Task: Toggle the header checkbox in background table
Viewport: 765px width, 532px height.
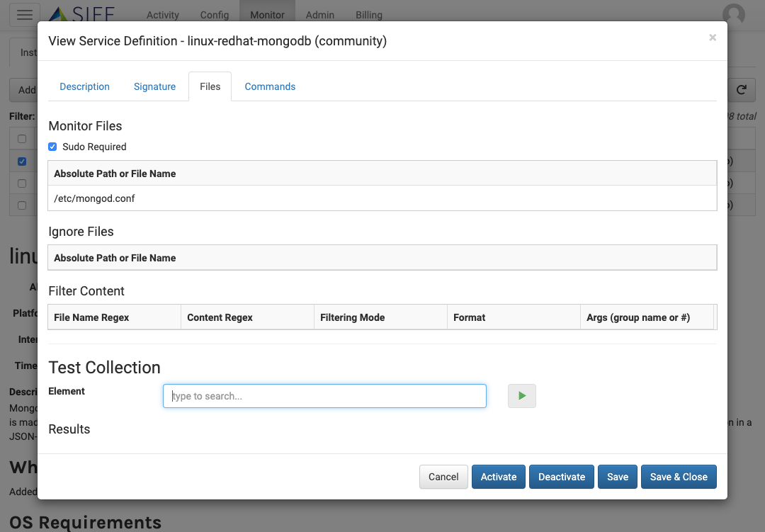Action: coord(22,139)
